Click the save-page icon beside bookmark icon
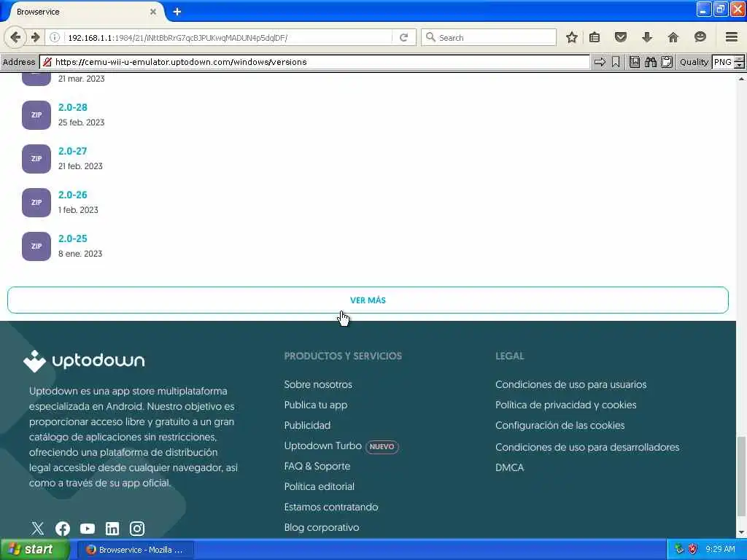Viewport: 747px width, 560px height. pyautogui.click(x=635, y=62)
